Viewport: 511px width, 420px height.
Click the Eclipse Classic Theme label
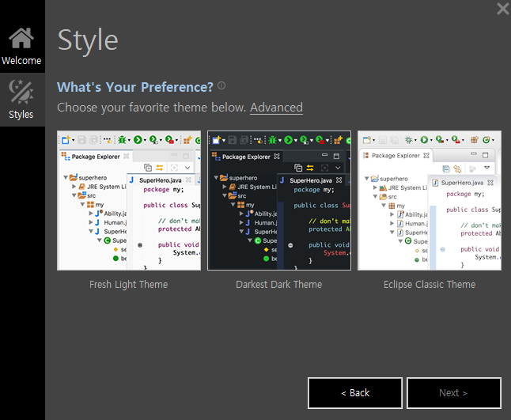[x=430, y=285]
